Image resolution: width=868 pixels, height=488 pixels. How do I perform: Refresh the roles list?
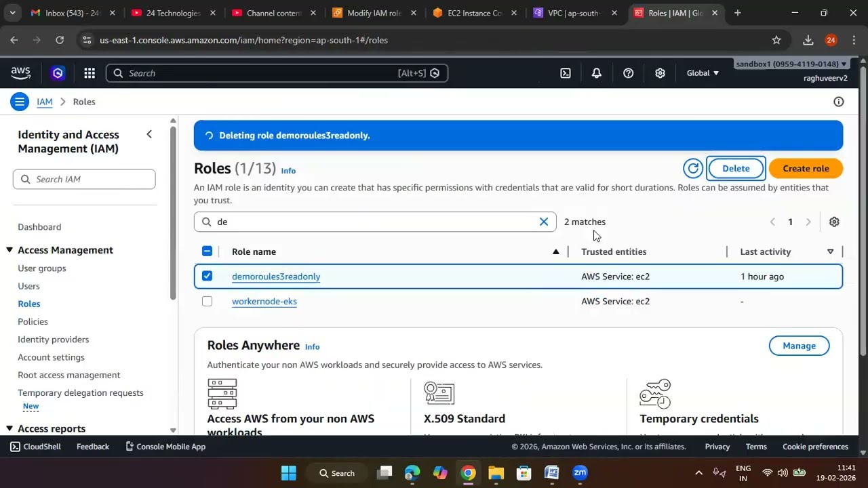pos(693,168)
